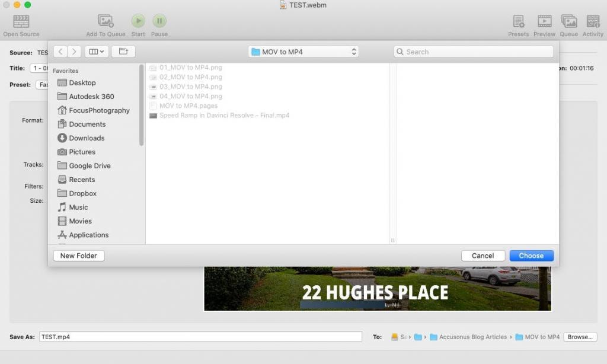The width and height of the screenshot is (607, 364).
Task: Select Desktop in Favorites sidebar
Action: (76, 83)
